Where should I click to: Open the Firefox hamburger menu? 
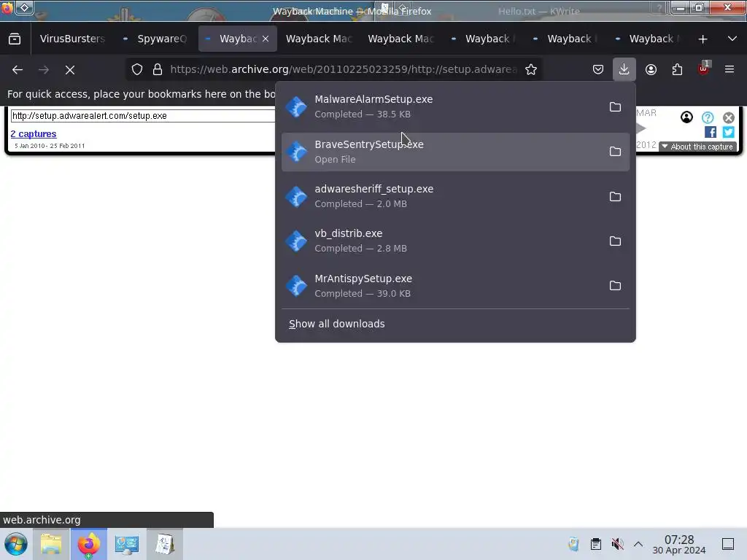729,69
